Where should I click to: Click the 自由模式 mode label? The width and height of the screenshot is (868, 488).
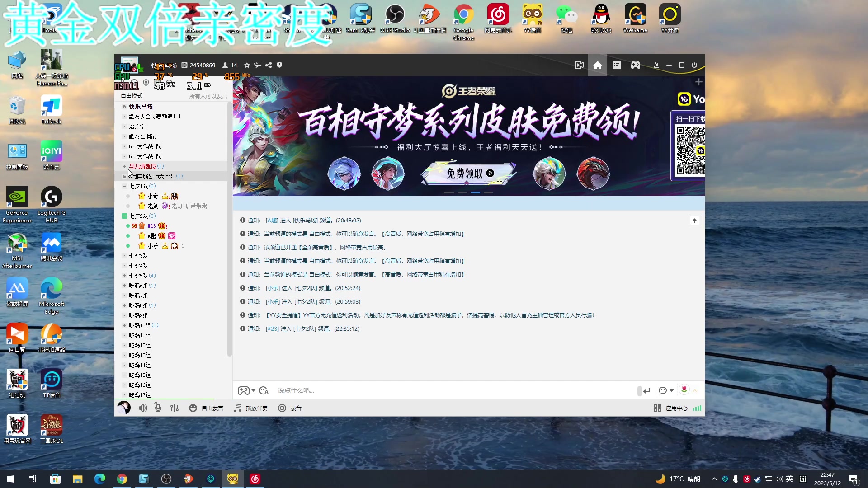pos(131,96)
